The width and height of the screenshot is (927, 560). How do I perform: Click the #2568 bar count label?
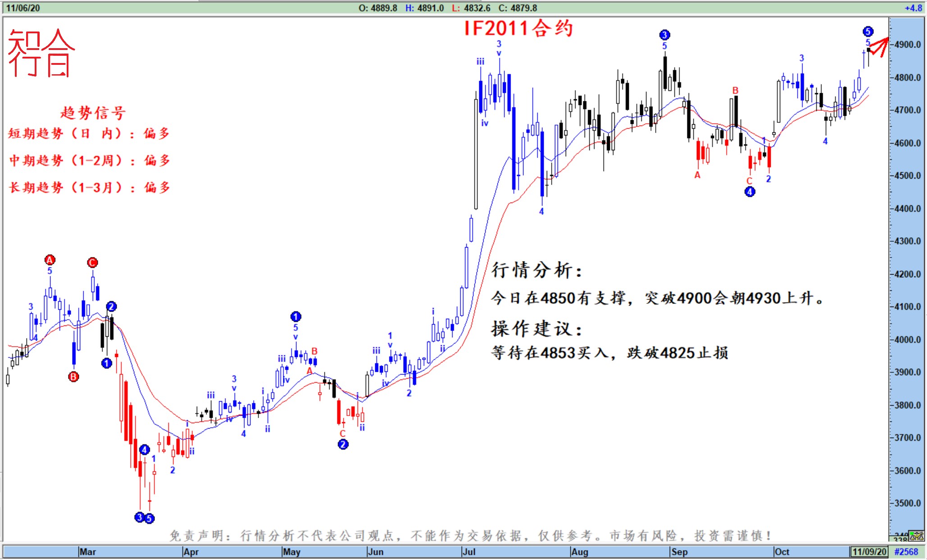(906, 552)
